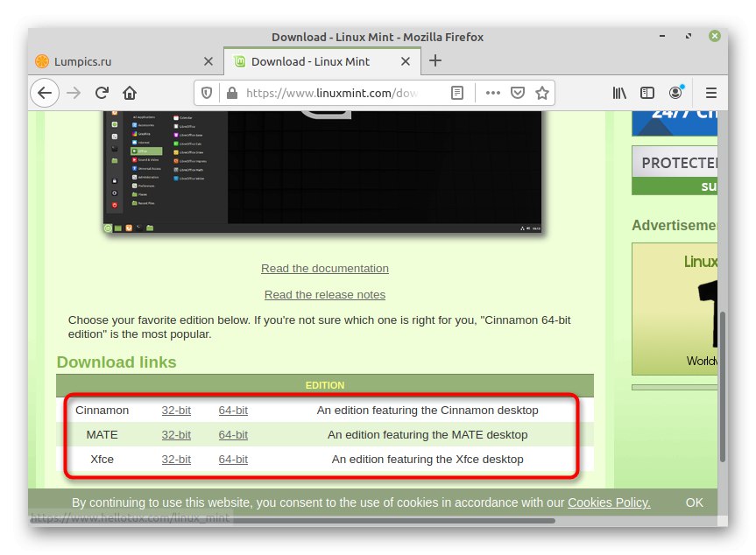The image size is (756, 555).
Task: Download the Xfce 32-bit edition
Action: coord(176,459)
